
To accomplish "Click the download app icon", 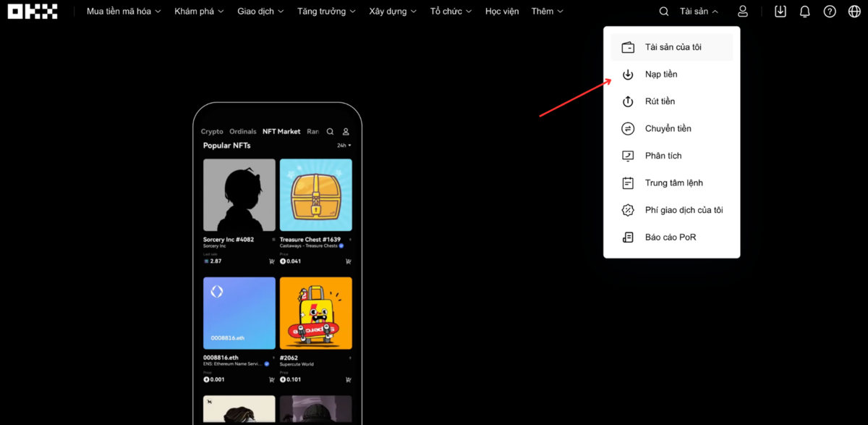I will pyautogui.click(x=780, y=12).
